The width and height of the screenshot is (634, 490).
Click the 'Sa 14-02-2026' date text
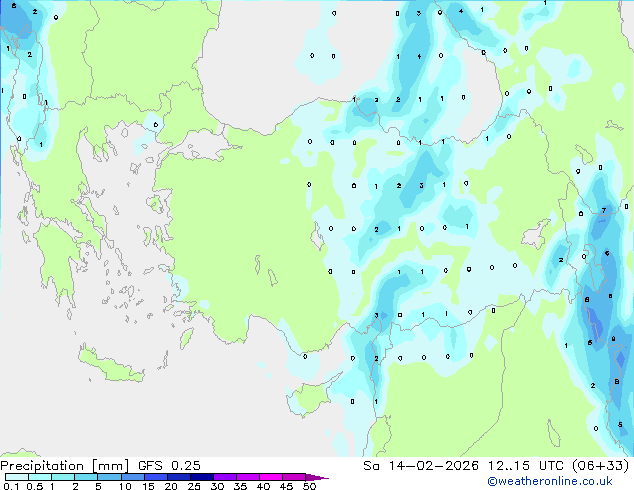[x=421, y=466]
